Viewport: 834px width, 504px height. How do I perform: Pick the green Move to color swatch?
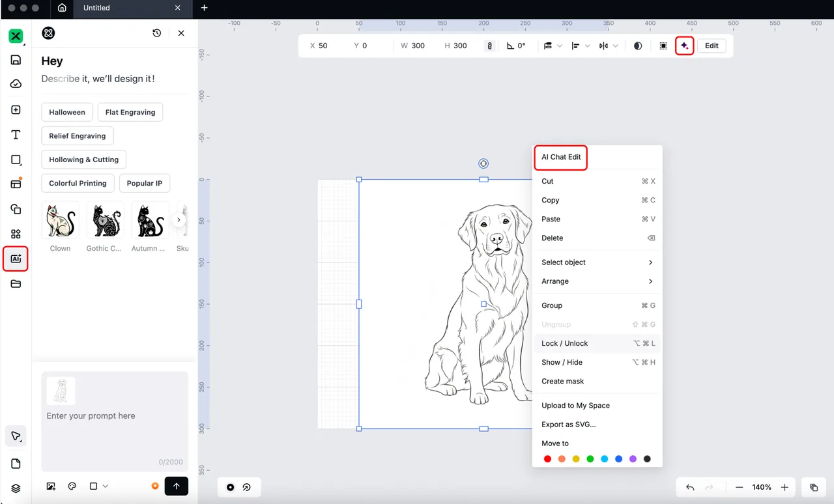590,459
